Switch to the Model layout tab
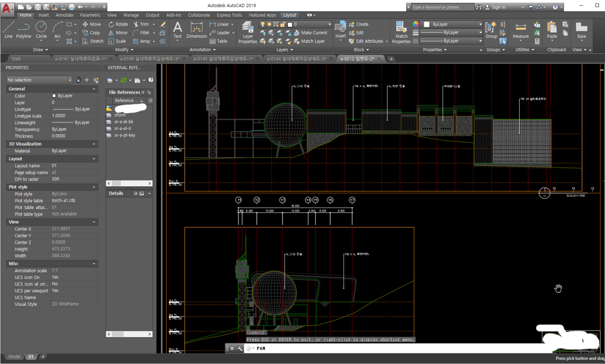Viewport: 605px width, 364px height. click(x=14, y=356)
